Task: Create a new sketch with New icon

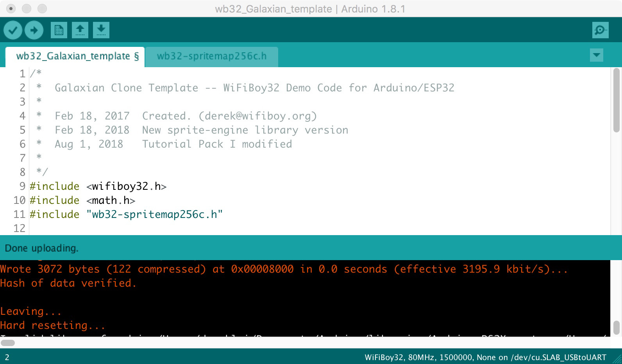Action: pos(59,30)
